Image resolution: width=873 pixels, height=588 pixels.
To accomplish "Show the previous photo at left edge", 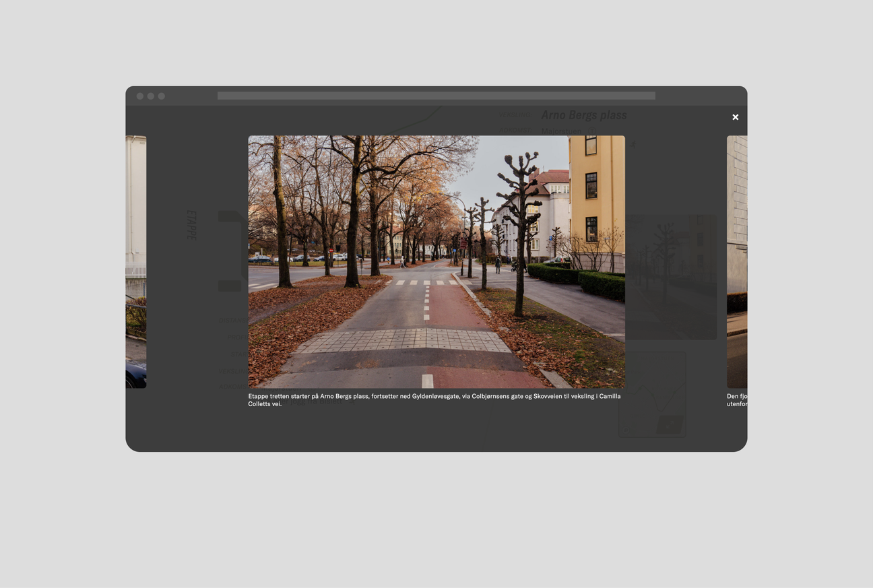I will (135, 261).
